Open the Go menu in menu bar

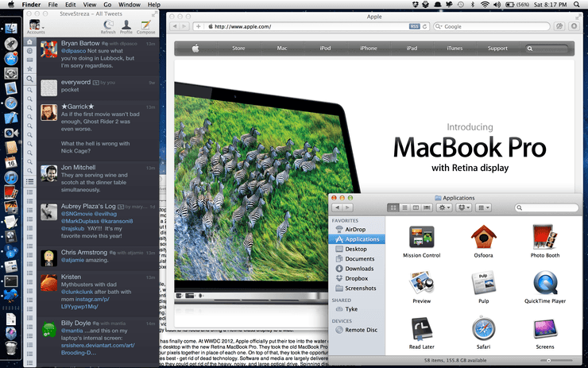pos(107,5)
